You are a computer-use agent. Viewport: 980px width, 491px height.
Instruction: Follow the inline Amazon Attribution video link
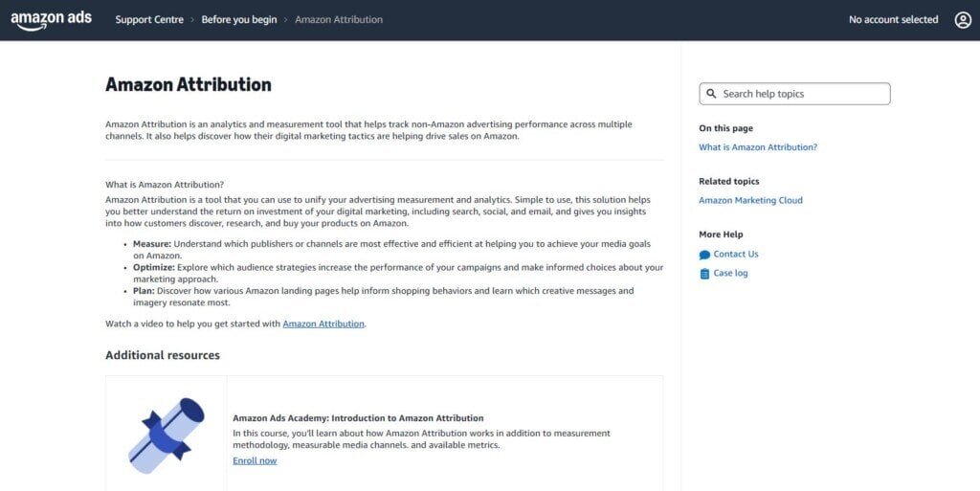(323, 324)
